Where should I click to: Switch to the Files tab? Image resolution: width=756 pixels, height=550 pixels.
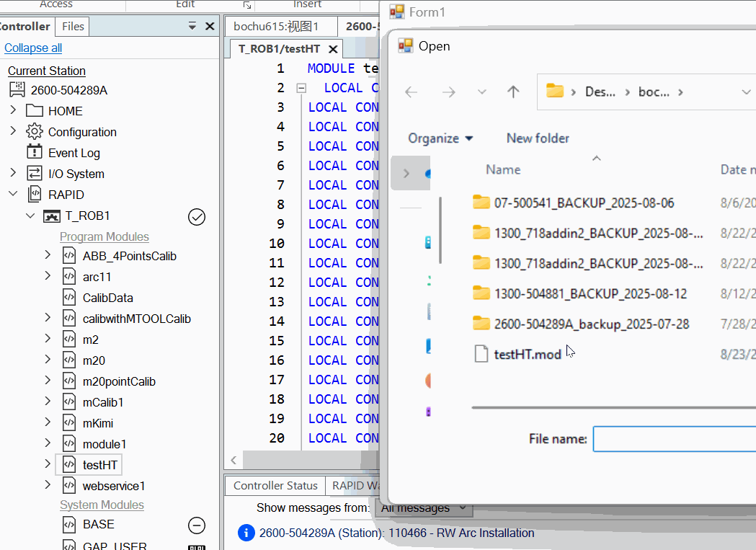pos(73,26)
